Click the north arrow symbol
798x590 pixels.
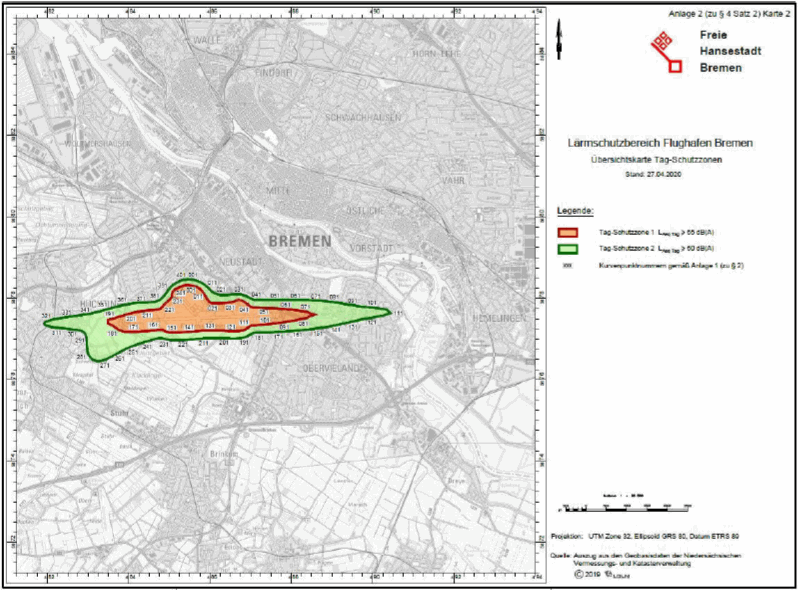pos(562,45)
